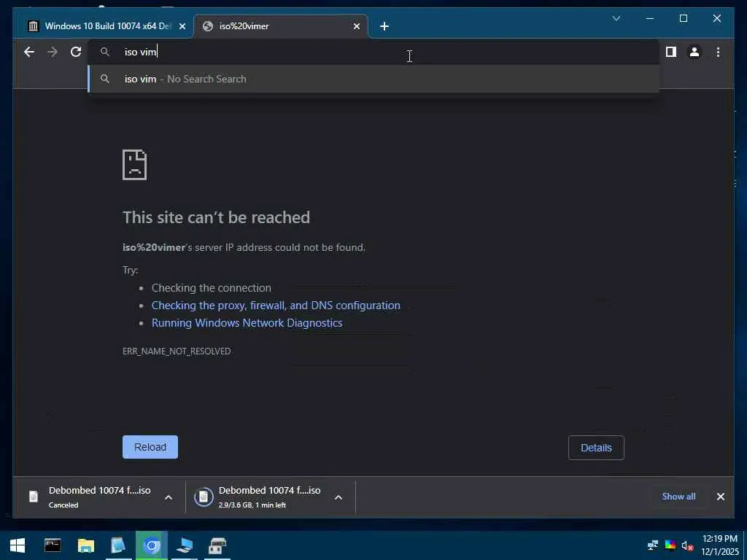Click the search icon in the suggestion row

click(105, 79)
